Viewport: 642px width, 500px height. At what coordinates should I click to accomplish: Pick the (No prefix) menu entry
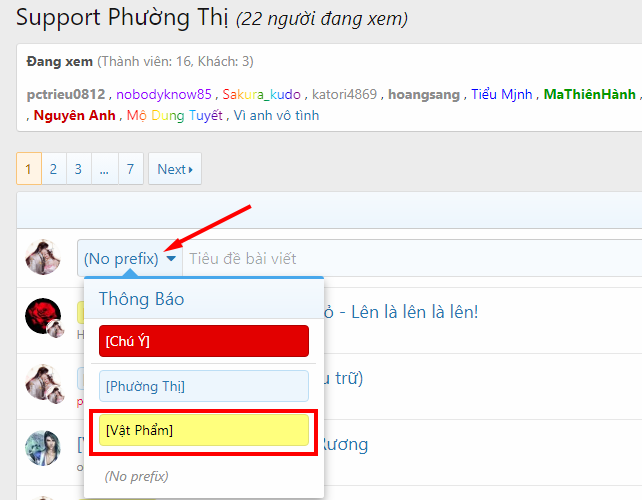tap(136, 476)
